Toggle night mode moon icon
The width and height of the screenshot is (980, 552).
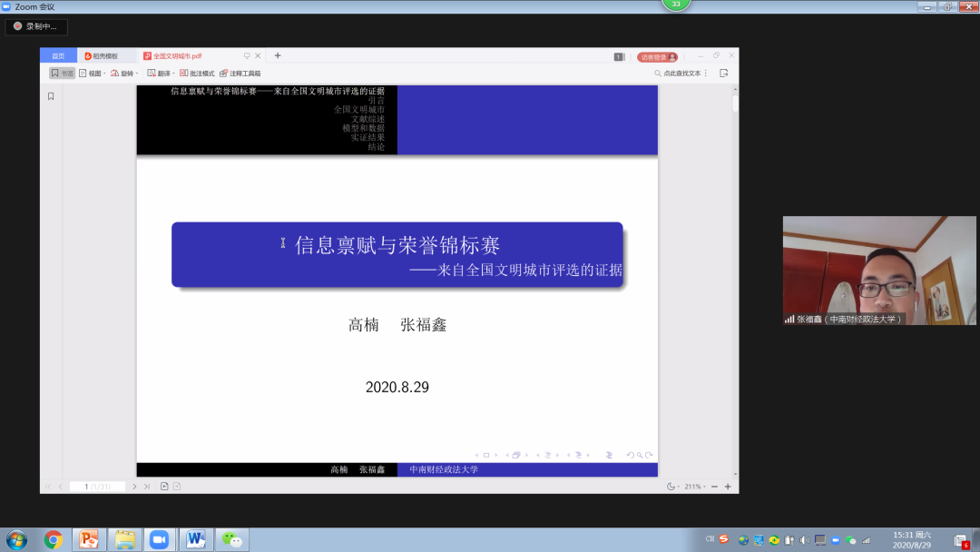[x=671, y=487]
